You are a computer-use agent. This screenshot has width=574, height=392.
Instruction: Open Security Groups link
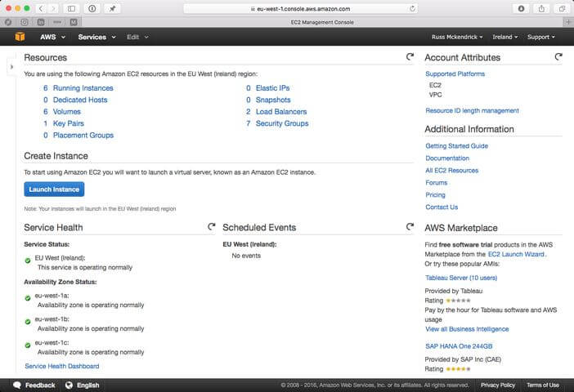[282, 123]
